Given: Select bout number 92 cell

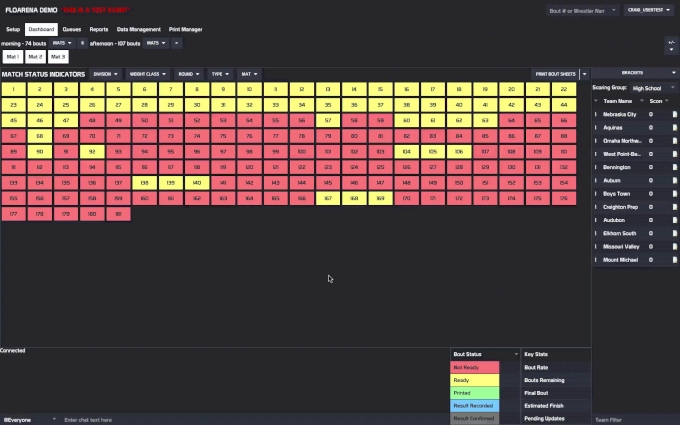Looking at the screenshot, I should 91,151.
